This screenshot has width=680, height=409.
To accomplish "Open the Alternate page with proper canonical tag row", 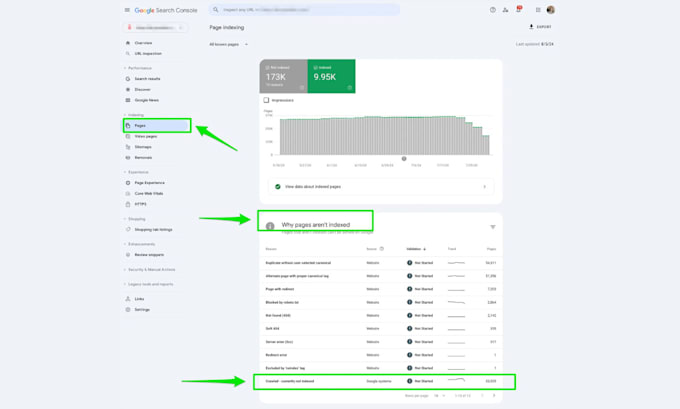I will (381, 276).
